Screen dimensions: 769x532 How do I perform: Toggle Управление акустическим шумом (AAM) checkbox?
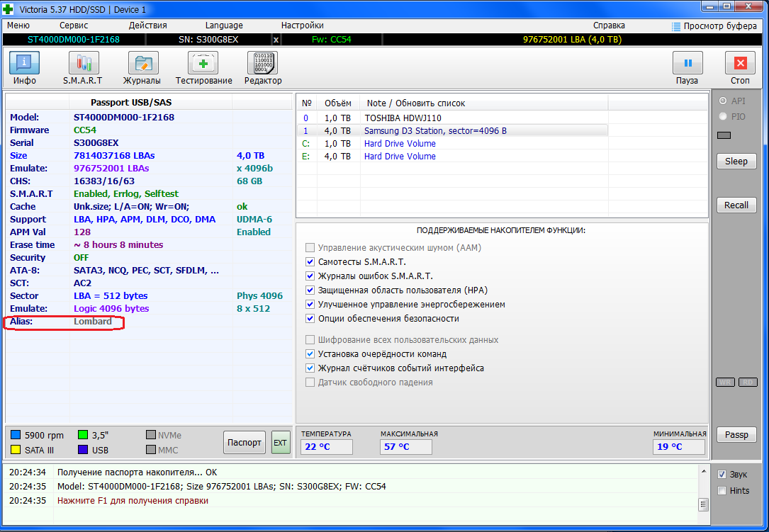[x=310, y=248]
